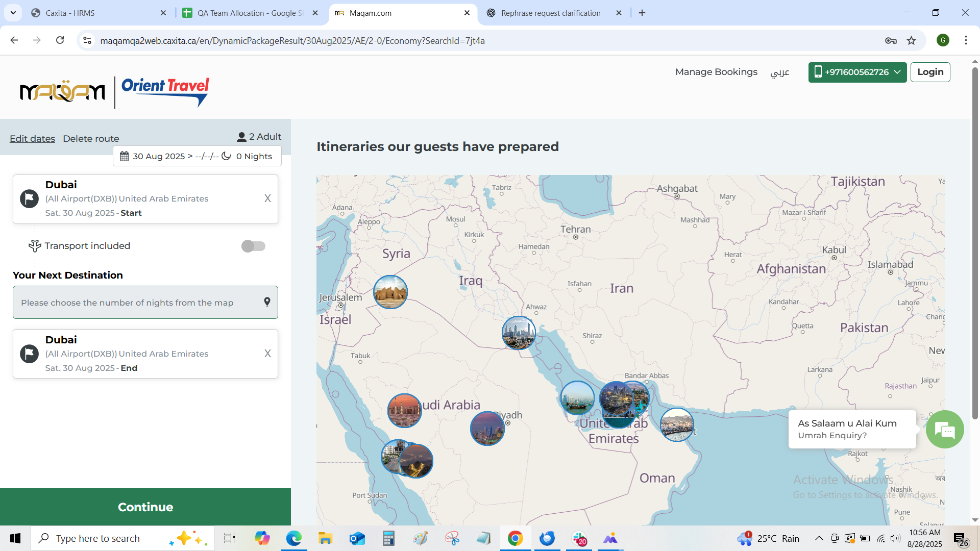
Task: Show hidden system tray icons
Action: tap(819, 538)
